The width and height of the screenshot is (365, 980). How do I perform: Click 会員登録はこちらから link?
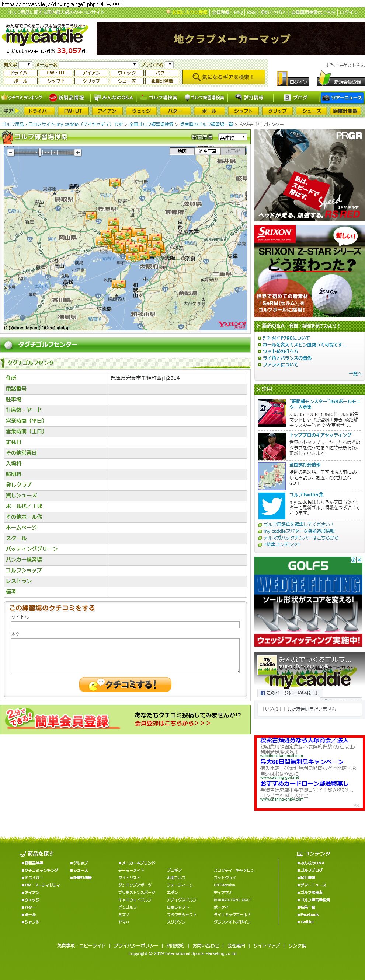tap(172, 723)
